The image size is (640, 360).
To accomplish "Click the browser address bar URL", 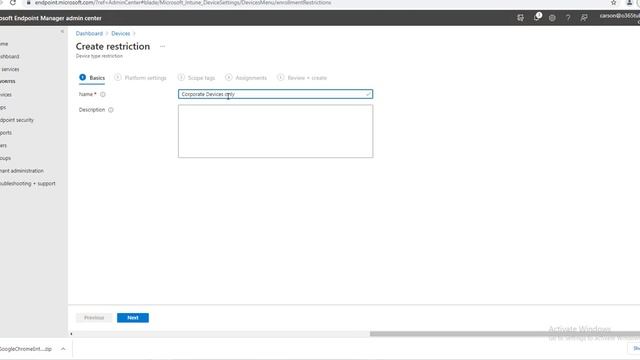I will [183, 3].
